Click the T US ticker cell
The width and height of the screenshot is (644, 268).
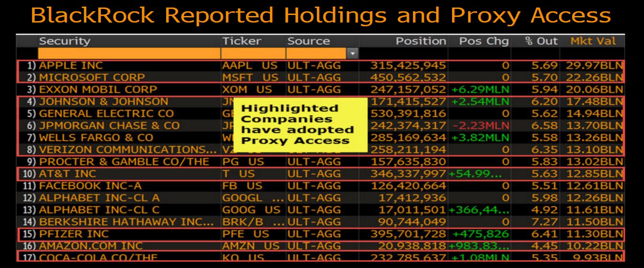click(x=238, y=174)
